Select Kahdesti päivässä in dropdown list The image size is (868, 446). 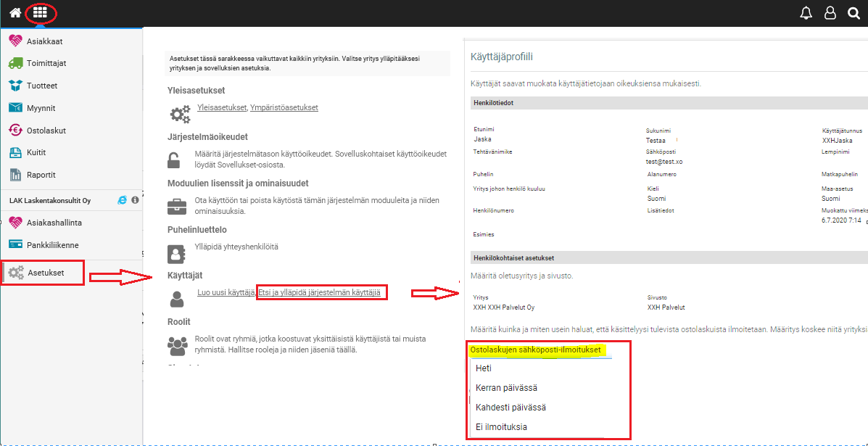tap(511, 408)
